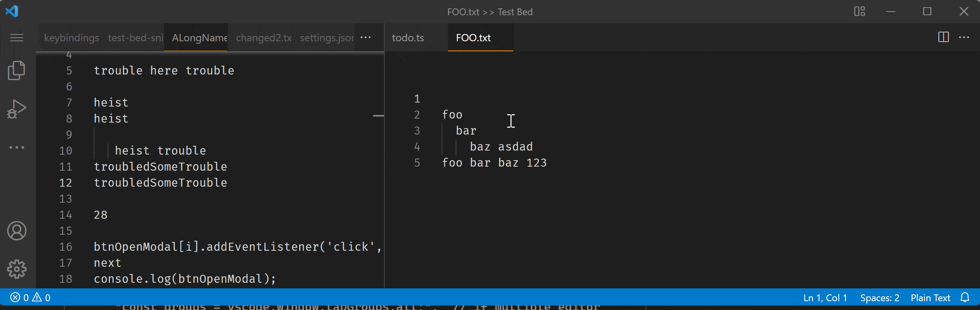Switch to the keybindings tab
The width and height of the screenshot is (980, 310).
(x=71, y=38)
